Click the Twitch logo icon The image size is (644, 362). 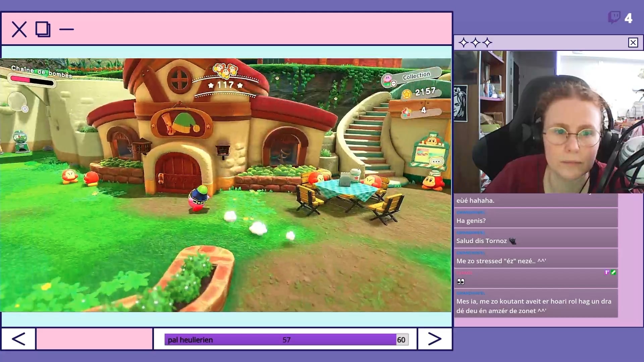(x=614, y=17)
